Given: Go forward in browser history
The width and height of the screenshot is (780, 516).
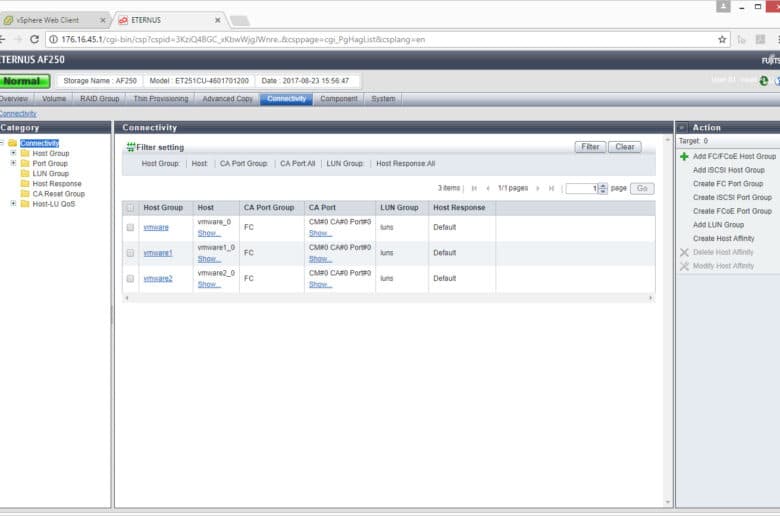Looking at the screenshot, I should pyautogui.click(x=18, y=39).
